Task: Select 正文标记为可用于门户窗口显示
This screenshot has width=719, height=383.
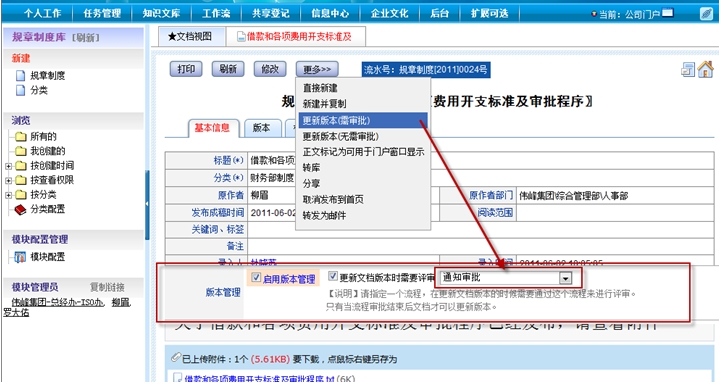Action: point(363,152)
